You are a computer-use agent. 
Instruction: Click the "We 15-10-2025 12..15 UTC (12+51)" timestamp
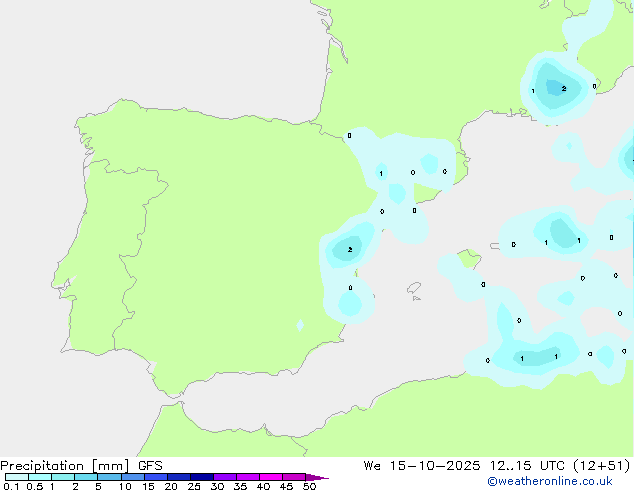tap(497, 466)
